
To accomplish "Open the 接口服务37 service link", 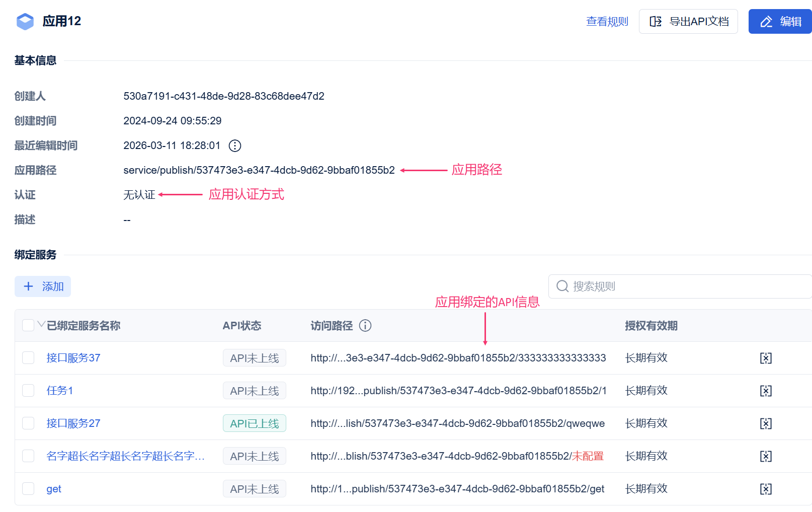I will coord(73,358).
